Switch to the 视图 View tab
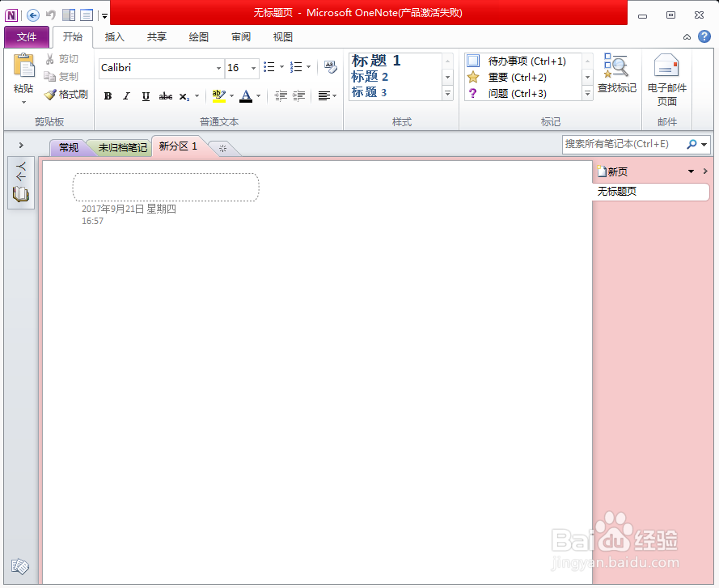The height and width of the screenshot is (588, 719). [283, 37]
